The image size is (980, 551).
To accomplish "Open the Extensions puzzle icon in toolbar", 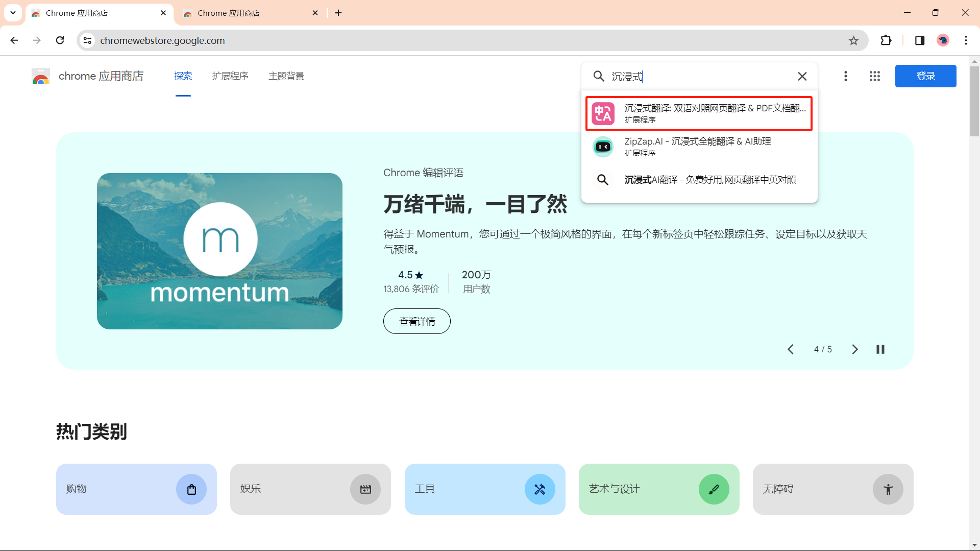I will [886, 40].
